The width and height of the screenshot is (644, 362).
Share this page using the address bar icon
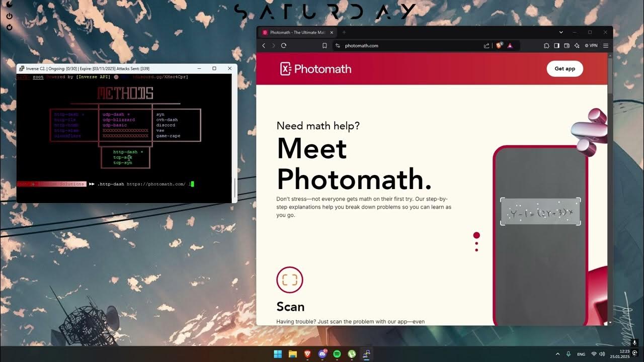[x=487, y=46]
